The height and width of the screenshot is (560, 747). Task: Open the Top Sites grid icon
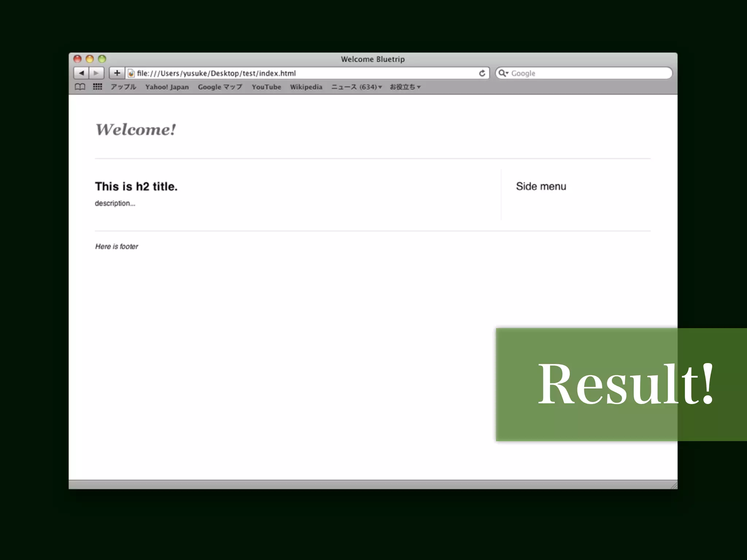(97, 87)
